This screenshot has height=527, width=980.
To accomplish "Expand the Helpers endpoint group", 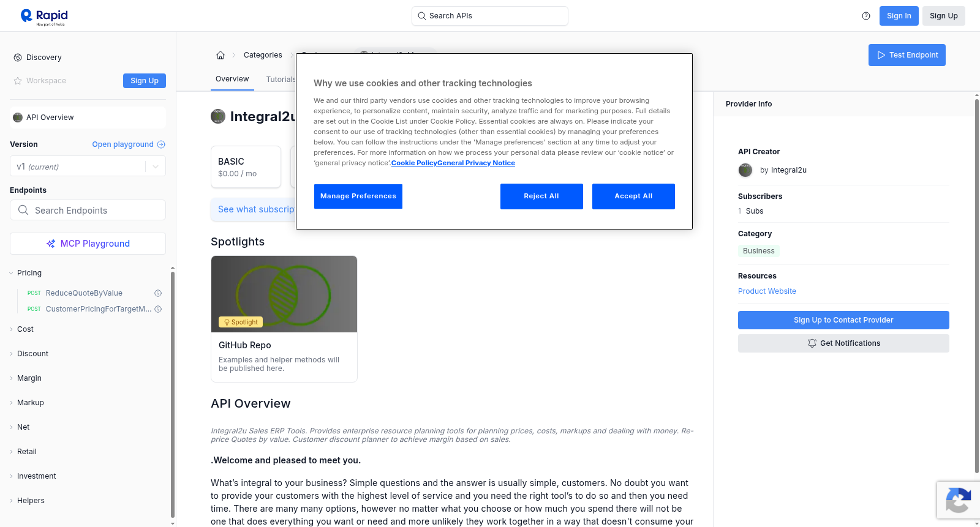I will point(11,501).
